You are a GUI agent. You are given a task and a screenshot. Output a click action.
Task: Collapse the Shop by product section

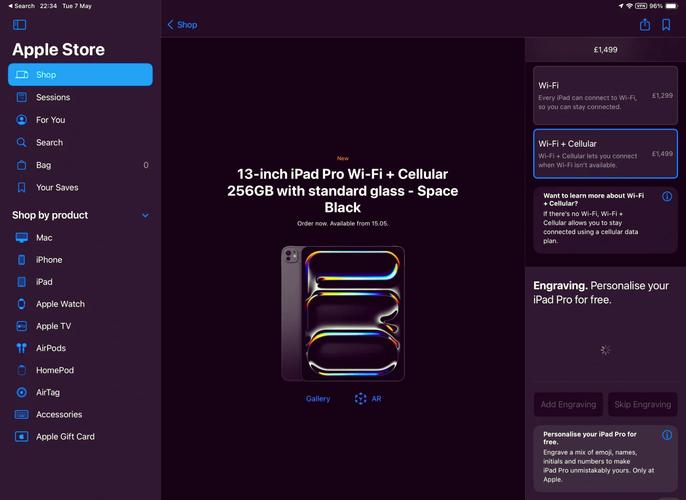click(x=145, y=215)
